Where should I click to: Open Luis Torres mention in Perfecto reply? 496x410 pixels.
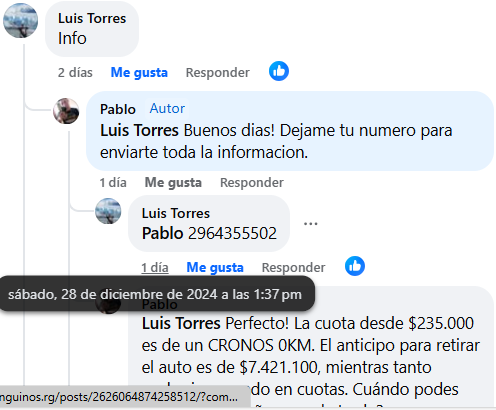pyautogui.click(x=181, y=323)
